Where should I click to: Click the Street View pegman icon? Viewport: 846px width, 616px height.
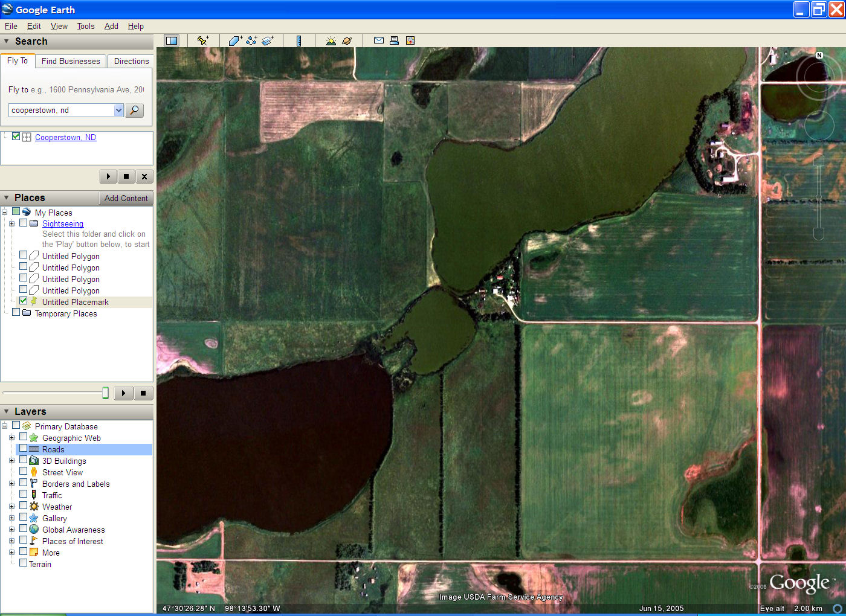click(x=34, y=472)
